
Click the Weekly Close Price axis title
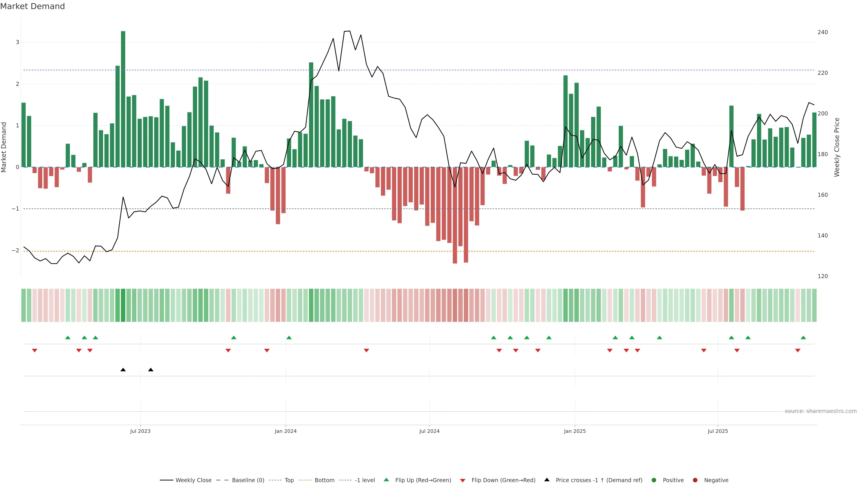(837, 147)
